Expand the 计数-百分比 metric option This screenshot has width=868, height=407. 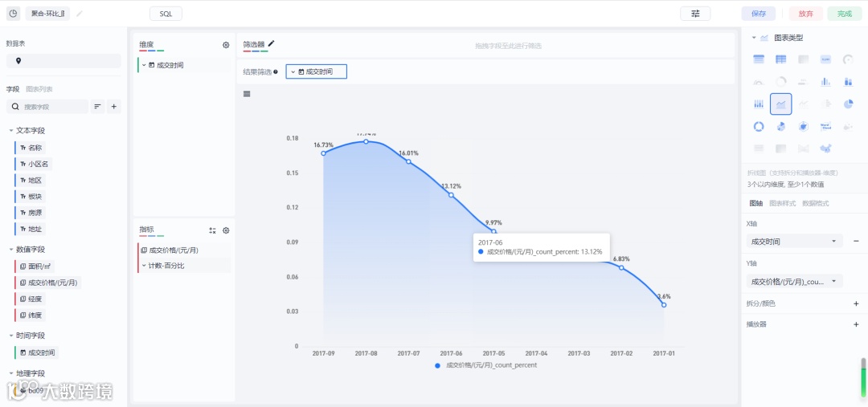144,266
